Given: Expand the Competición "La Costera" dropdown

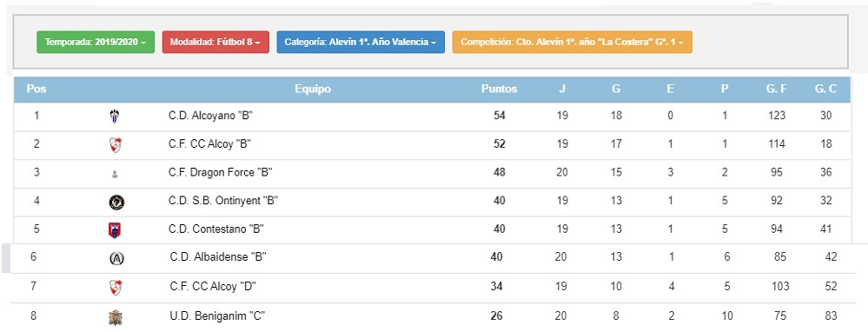Looking at the screenshot, I should pos(572,42).
